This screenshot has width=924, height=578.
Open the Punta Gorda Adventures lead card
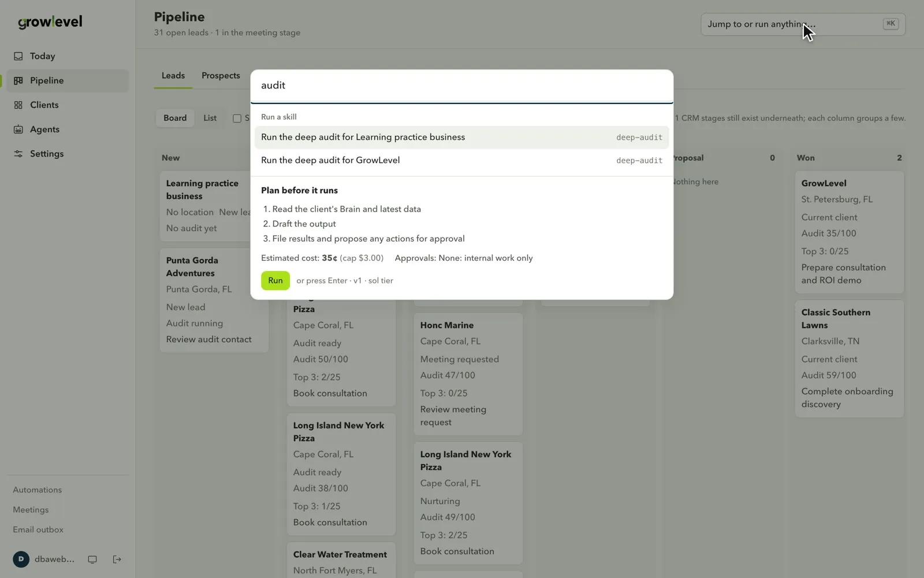coord(214,300)
